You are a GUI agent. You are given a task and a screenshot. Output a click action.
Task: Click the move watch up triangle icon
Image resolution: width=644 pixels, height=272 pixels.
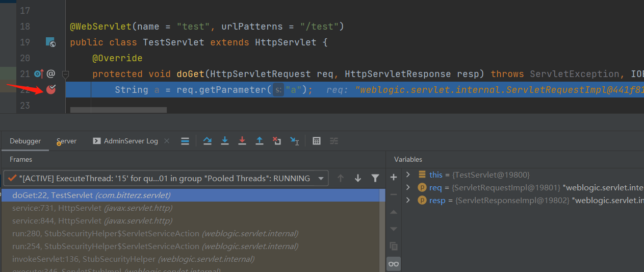(394, 212)
